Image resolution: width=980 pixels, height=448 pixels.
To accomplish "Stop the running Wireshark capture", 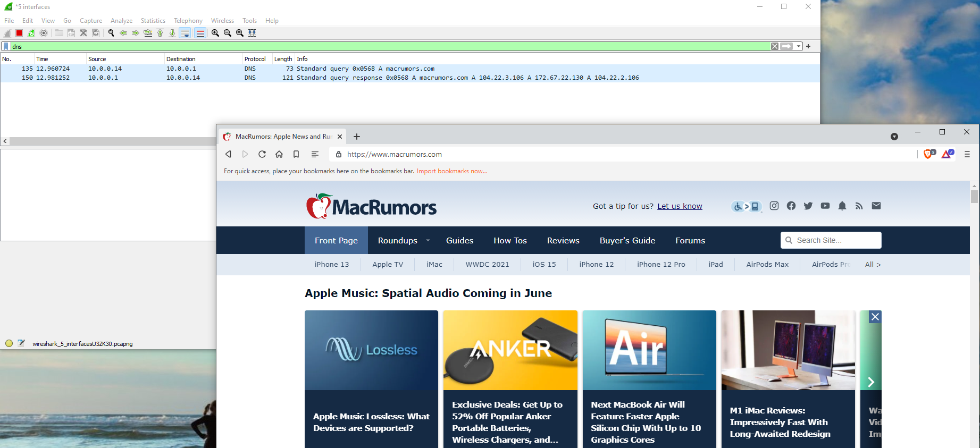I will (x=19, y=33).
